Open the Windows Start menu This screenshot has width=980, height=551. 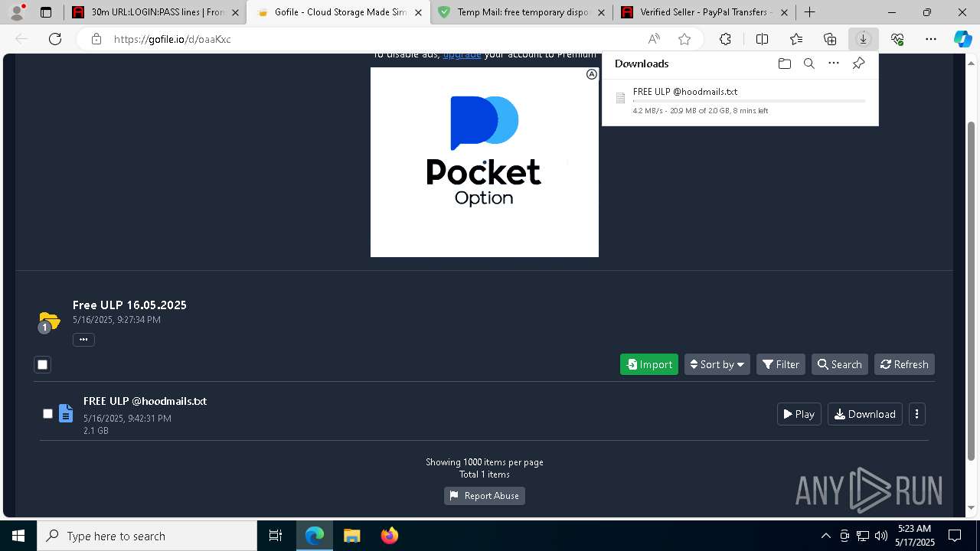point(18,536)
